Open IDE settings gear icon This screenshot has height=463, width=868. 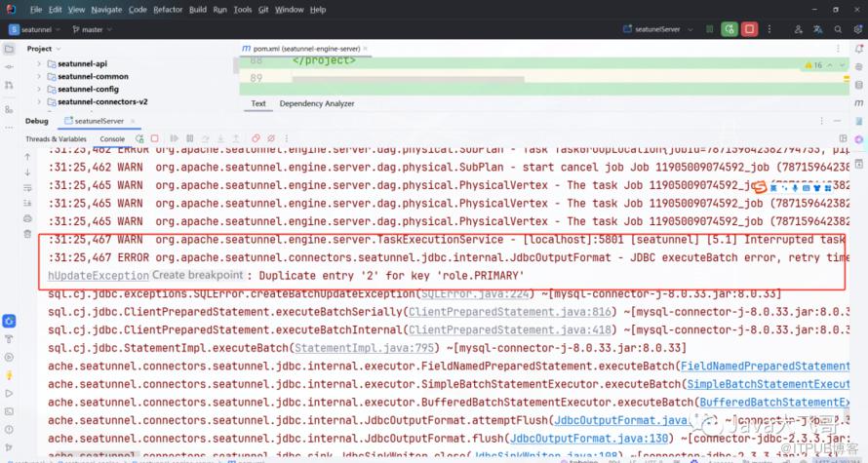[858, 29]
